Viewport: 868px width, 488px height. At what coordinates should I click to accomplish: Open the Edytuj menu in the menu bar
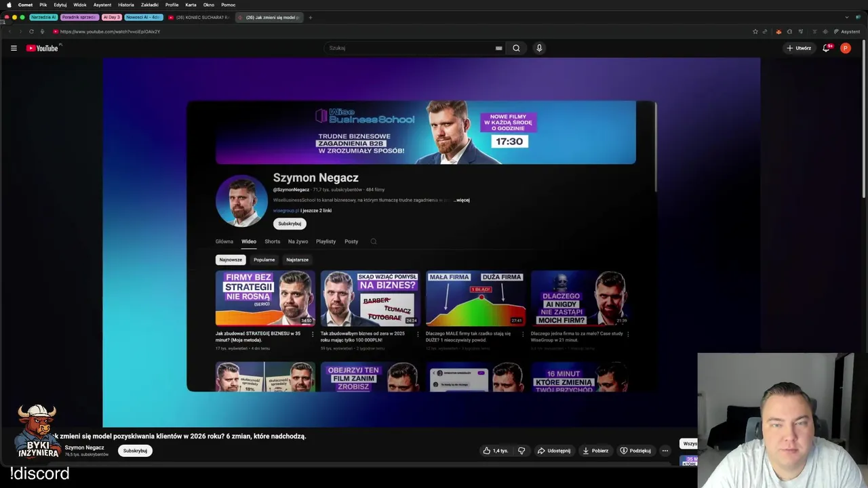pyautogui.click(x=60, y=5)
